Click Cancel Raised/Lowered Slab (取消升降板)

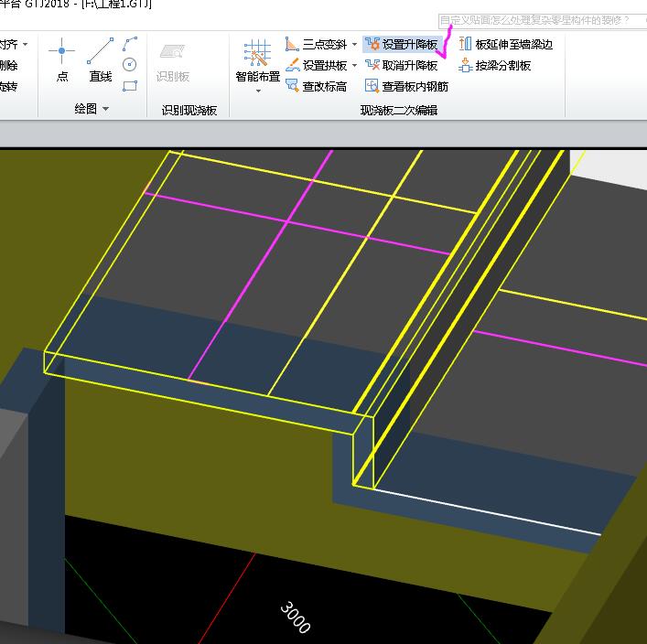pyautogui.click(x=401, y=65)
